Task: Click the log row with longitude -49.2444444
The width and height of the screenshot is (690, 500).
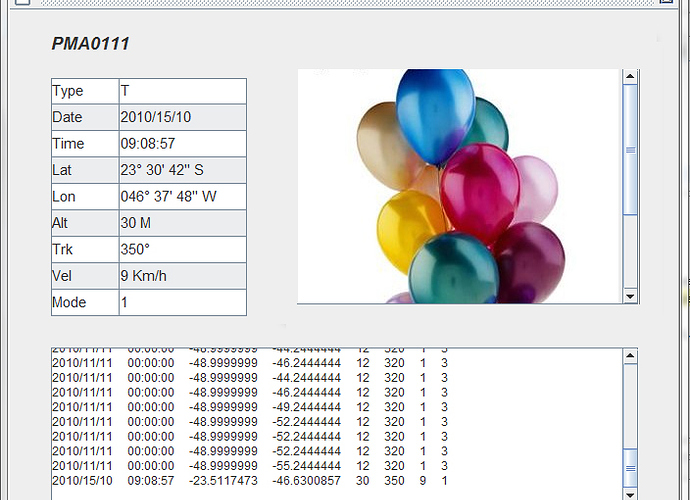Action: click(250, 407)
